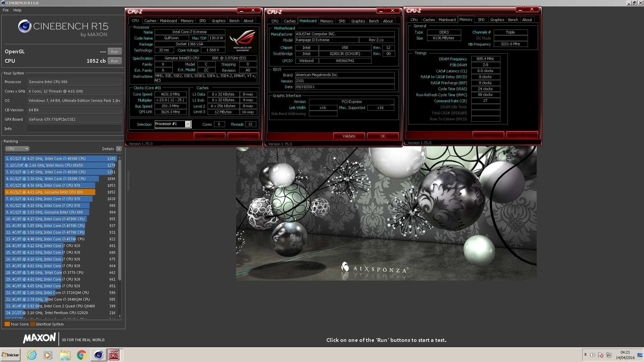
Task: Click the Details arrow icon in Ranking
Action: [119, 149]
